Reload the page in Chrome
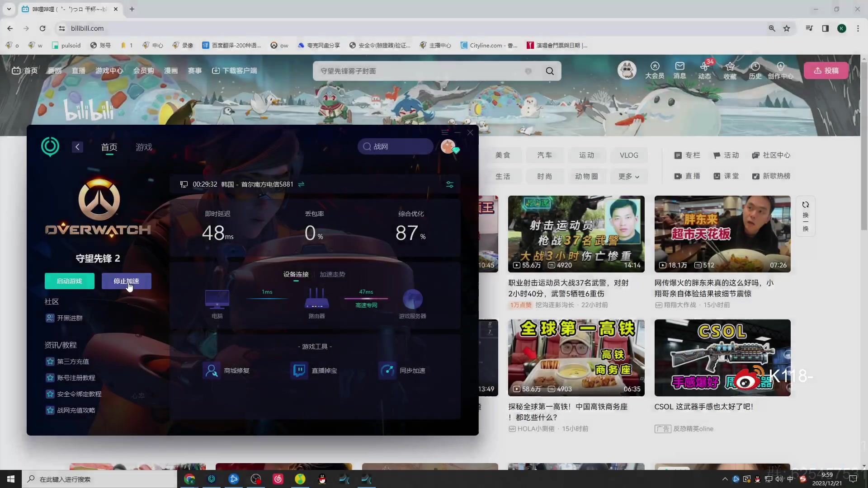This screenshot has height=488, width=868. pyautogui.click(x=42, y=28)
